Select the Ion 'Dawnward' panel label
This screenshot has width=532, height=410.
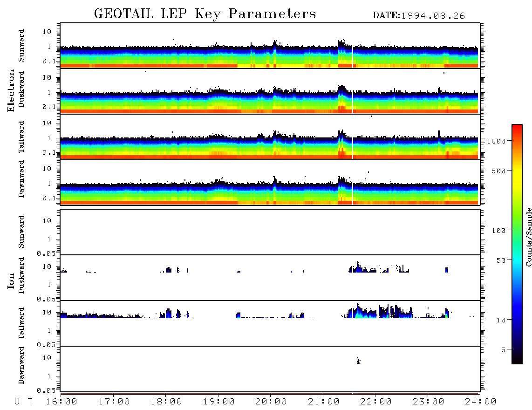point(21,365)
